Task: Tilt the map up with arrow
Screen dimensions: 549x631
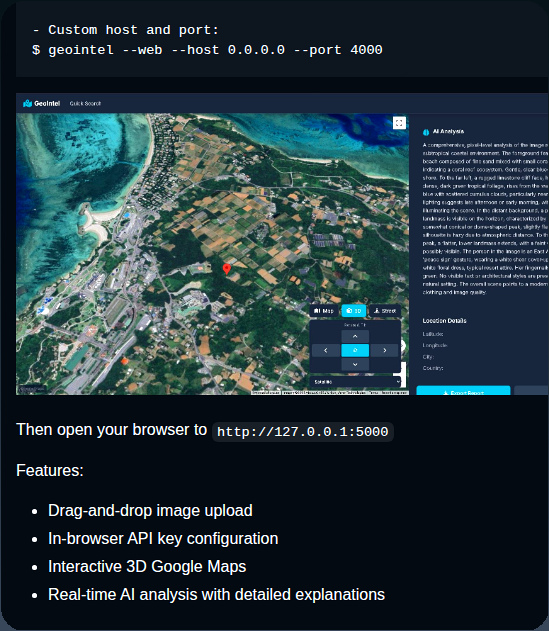Action: pos(355,336)
